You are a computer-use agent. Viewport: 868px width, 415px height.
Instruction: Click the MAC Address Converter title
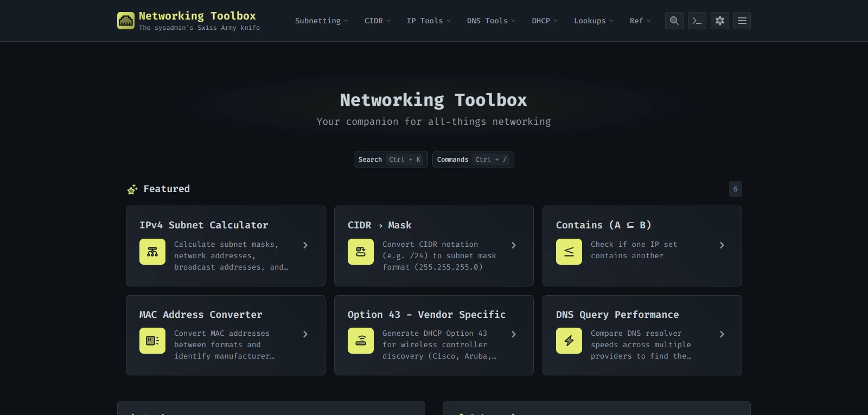coord(201,315)
